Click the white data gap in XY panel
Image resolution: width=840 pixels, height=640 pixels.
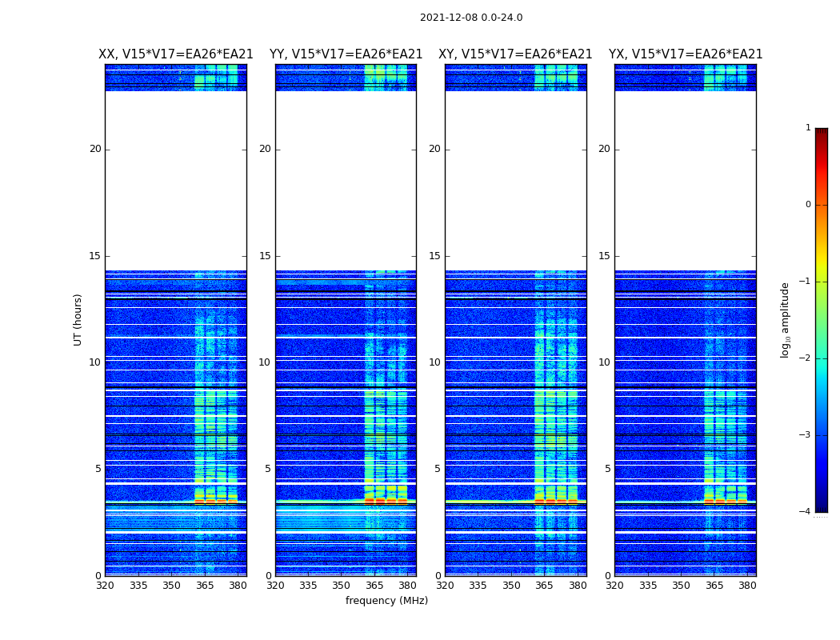coord(515,180)
